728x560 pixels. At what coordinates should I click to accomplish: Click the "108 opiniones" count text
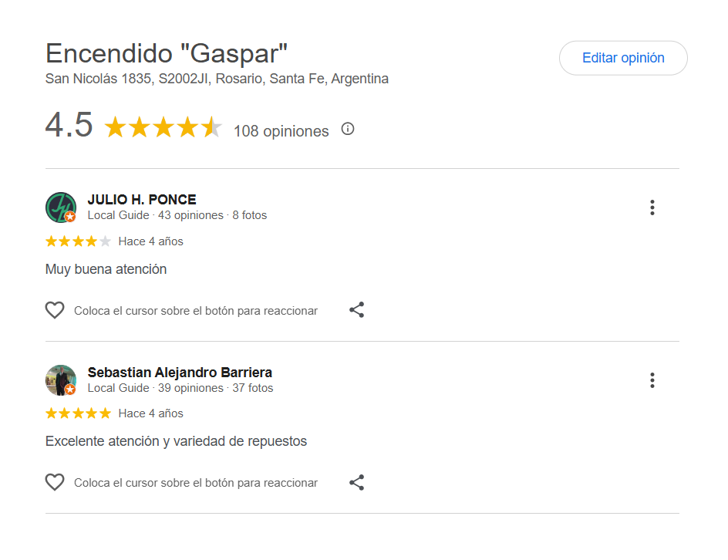[281, 131]
